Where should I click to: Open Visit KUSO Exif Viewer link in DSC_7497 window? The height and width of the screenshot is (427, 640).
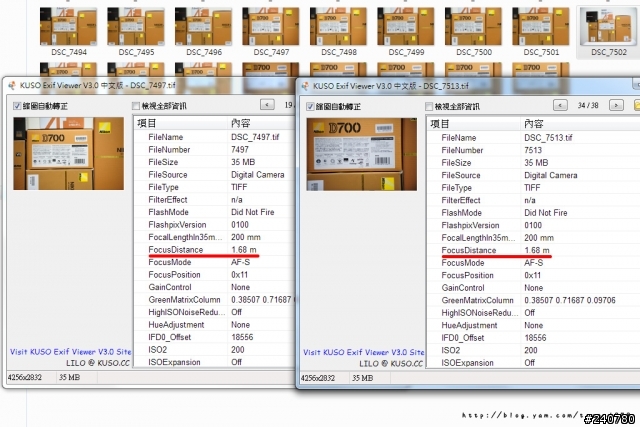[x=71, y=351]
